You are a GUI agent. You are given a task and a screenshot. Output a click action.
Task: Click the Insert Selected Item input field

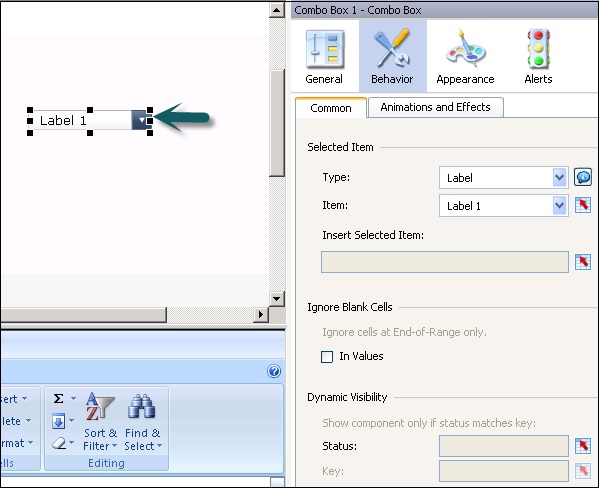(x=444, y=262)
